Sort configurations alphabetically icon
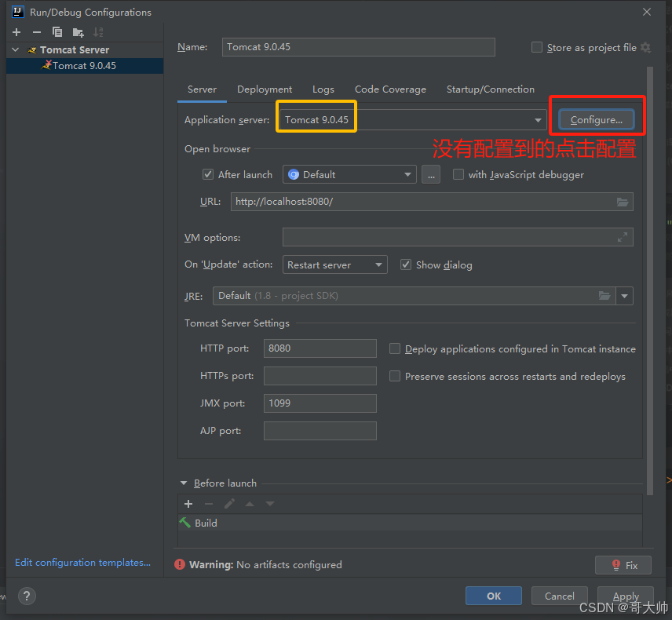 tap(98, 32)
